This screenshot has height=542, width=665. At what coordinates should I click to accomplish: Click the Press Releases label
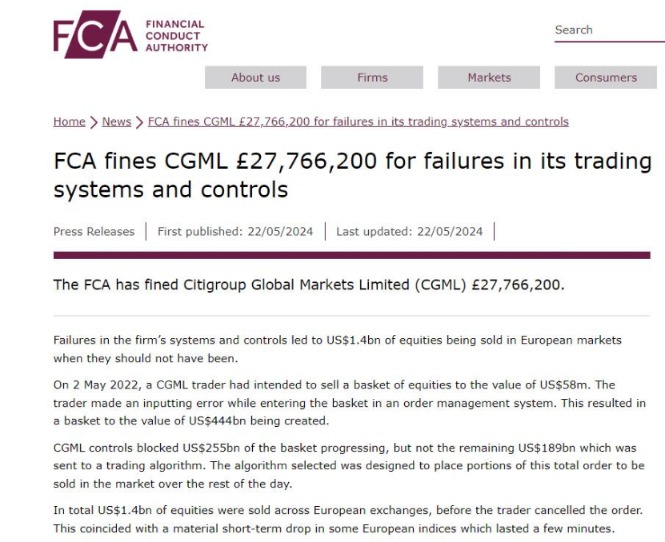94,232
